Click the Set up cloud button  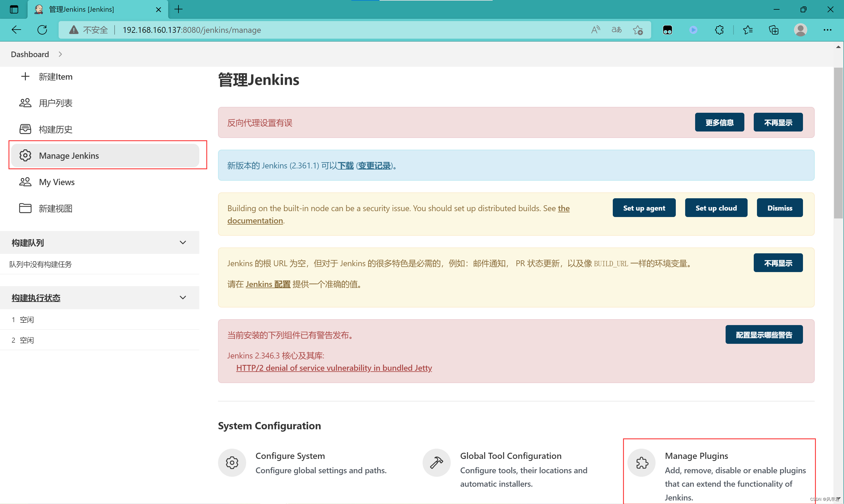click(x=716, y=208)
